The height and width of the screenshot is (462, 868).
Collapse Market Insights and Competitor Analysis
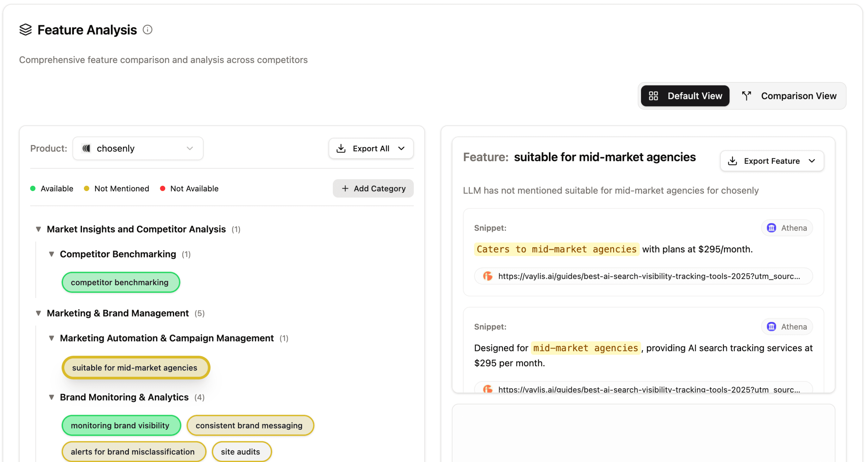pyautogui.click(x=38, y=229)
